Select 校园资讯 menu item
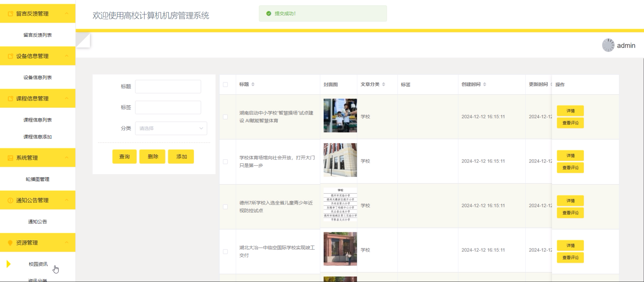 click(38, 264)
